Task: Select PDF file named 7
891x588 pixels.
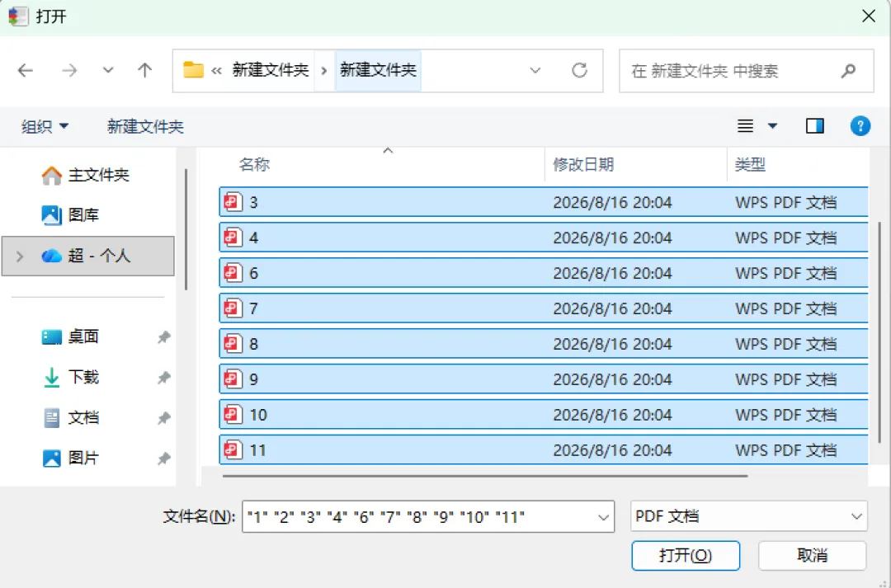Action: point(544,308)
